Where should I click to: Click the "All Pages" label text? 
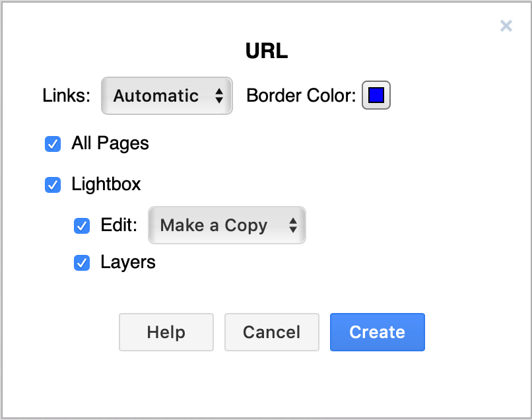110,144
